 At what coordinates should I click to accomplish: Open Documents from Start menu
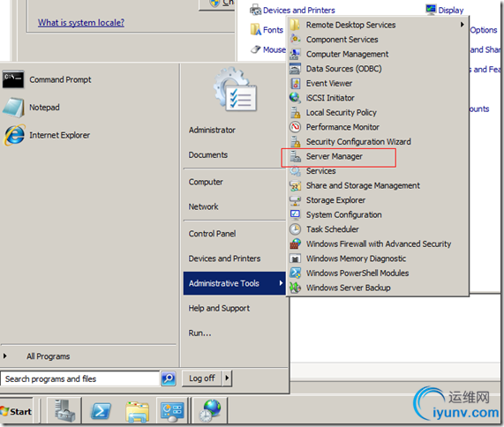tap(208, 155)
